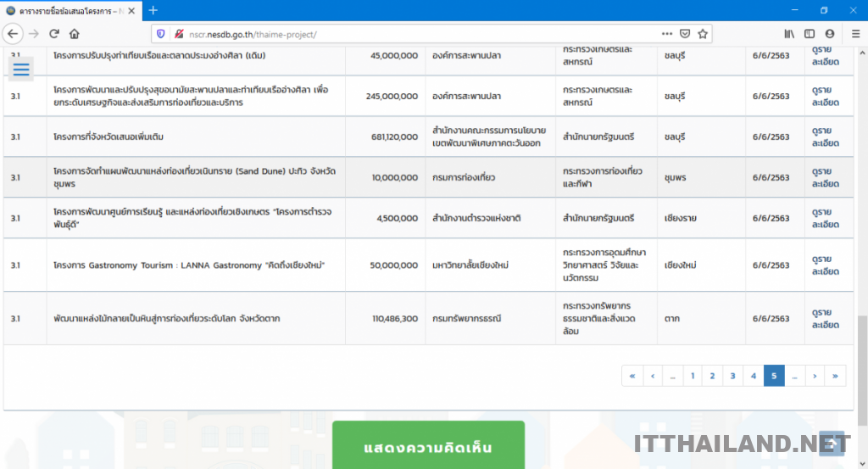Click the tracking protection shield icon
868x469 pixels.
160,34
